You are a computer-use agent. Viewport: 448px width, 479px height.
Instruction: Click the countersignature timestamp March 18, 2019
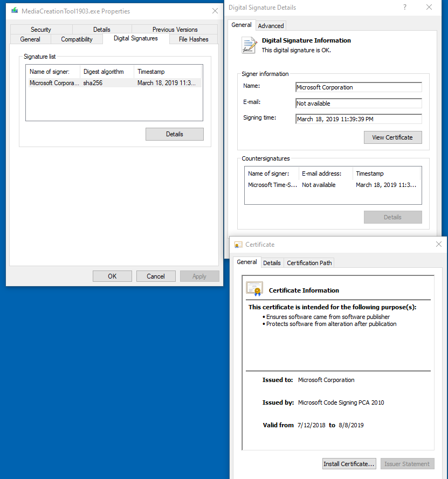[x=386, y=185]
